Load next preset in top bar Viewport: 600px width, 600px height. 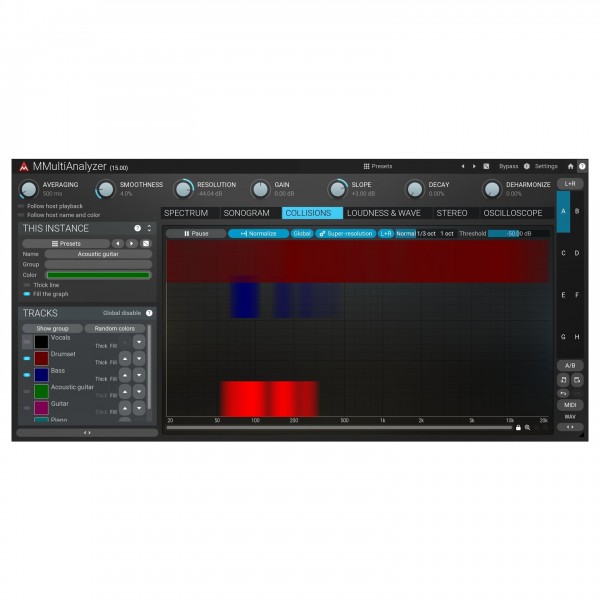click(474, 166)
